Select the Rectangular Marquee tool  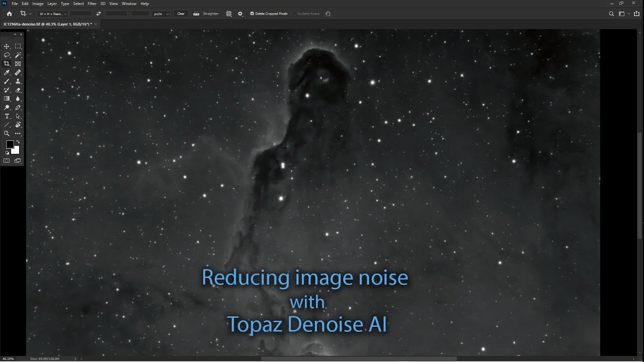click(x=18, y=46)
